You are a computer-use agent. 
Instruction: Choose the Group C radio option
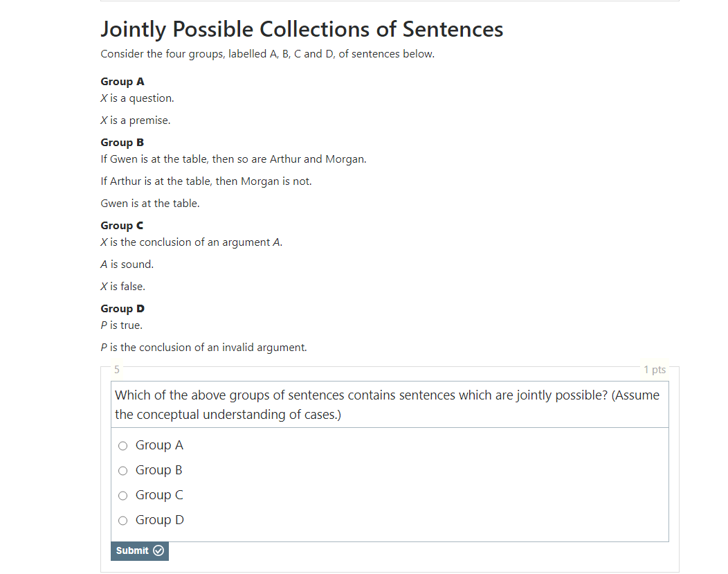123,496
